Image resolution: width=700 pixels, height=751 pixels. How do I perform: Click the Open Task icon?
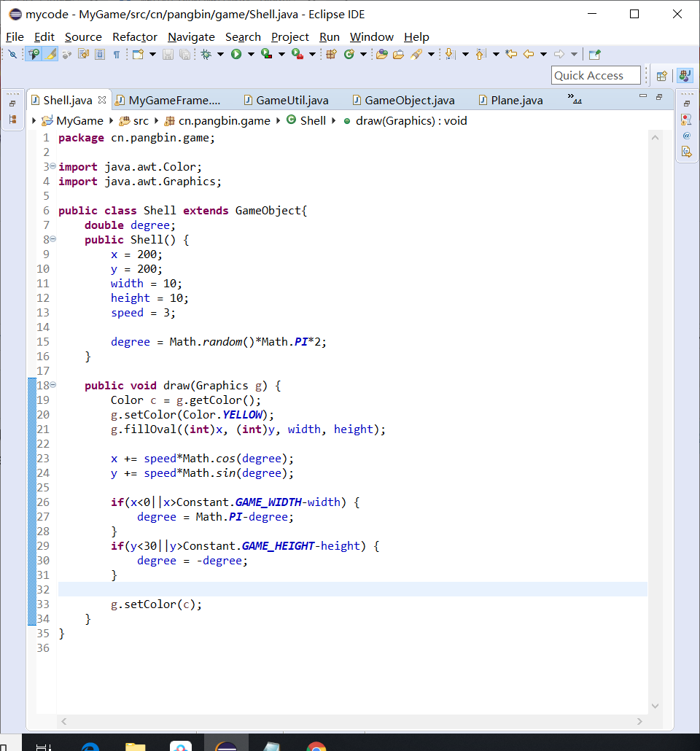tap(398, 54)
